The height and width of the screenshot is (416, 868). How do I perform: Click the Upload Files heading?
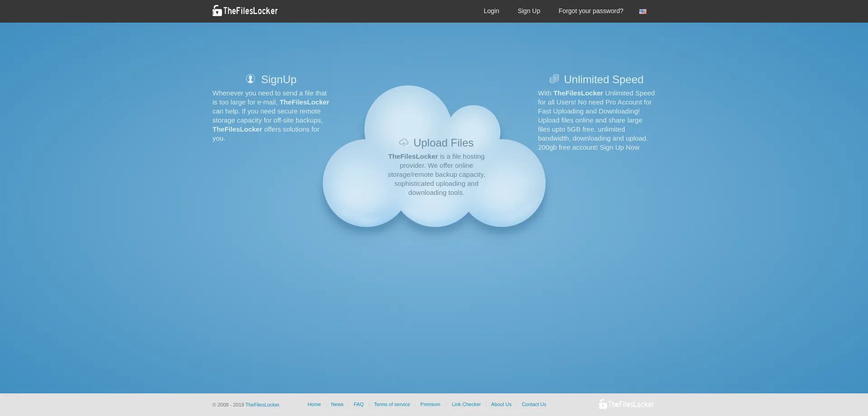443,143
